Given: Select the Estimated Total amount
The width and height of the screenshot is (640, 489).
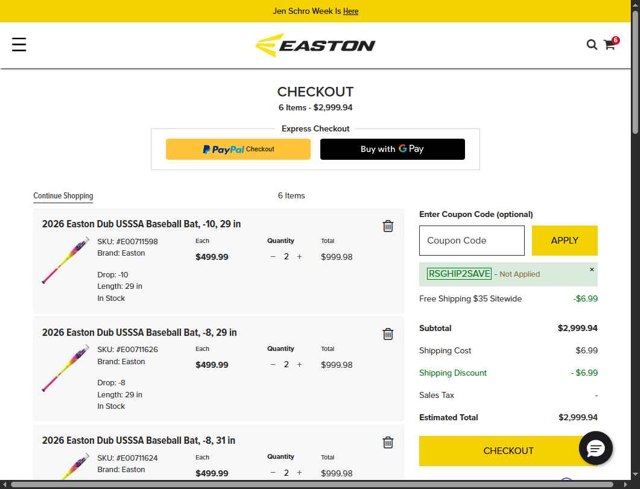Looking at the screenshot, I should click(578, 417).
